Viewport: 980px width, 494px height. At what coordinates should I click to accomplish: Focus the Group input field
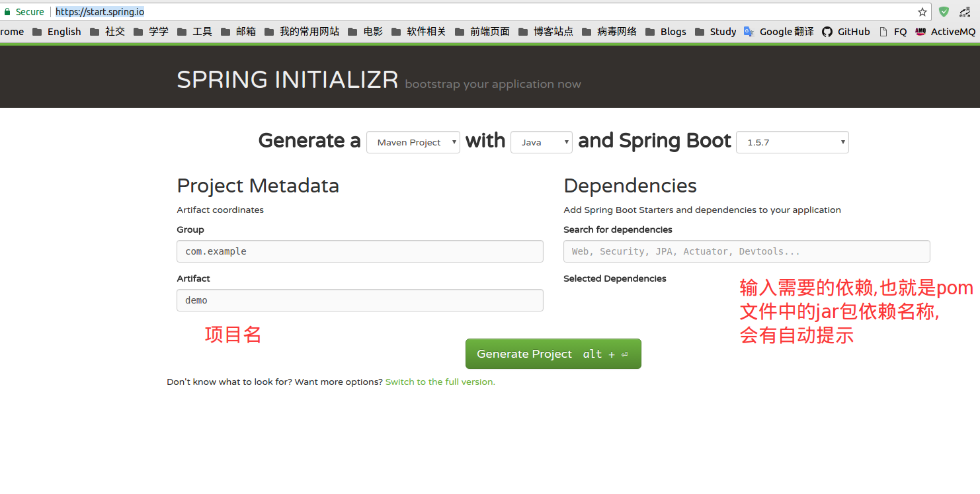(360, 251)
